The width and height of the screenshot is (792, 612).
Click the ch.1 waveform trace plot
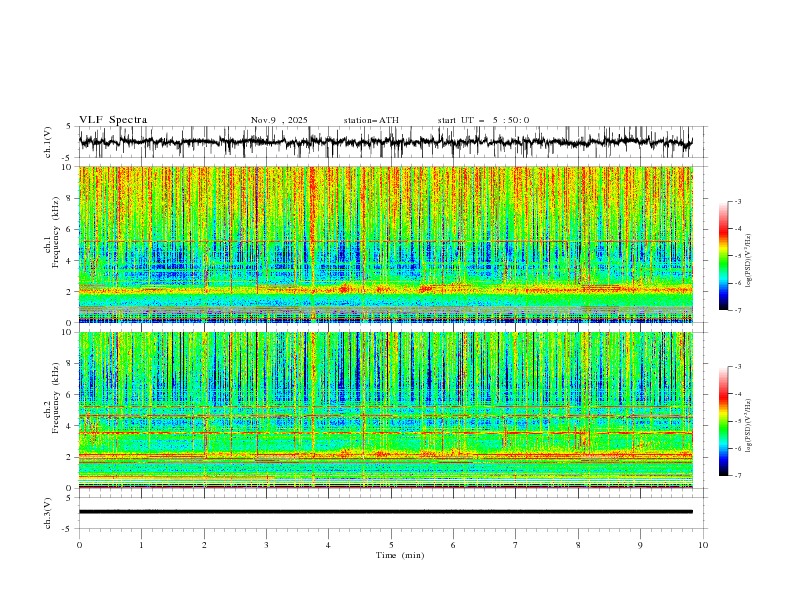click(x=386, y=142)
